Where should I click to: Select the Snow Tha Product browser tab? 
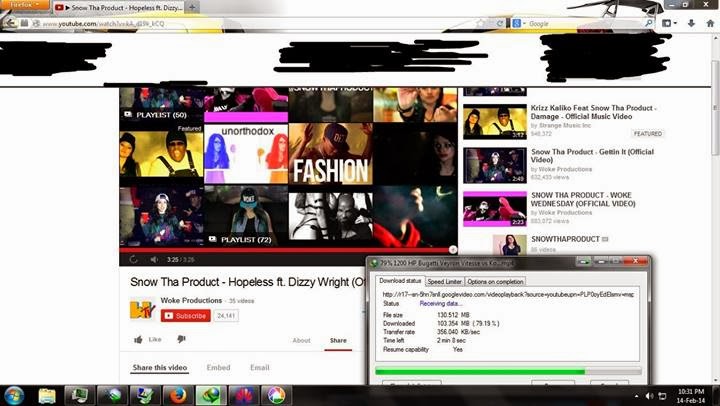pos(119,7)
